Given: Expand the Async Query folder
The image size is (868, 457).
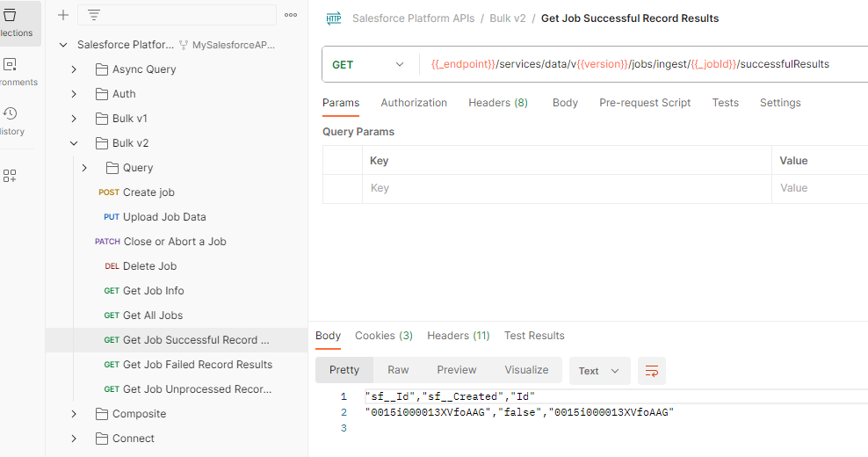Looking at the screenshot, I should point(75,69).
